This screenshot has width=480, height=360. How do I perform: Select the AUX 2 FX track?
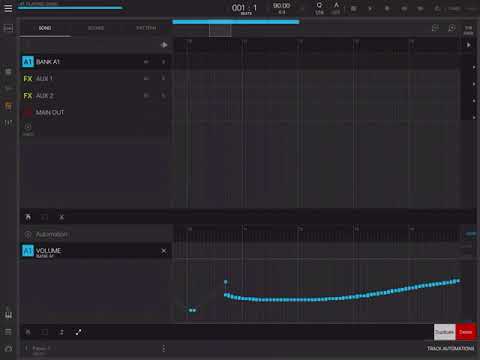point(96,96)
